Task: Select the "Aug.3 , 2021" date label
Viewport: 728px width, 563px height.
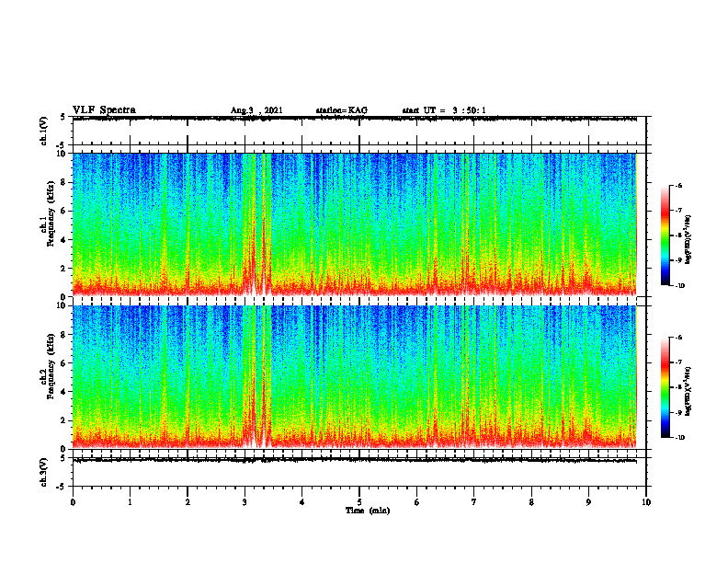Action: (x=256, y=110)
